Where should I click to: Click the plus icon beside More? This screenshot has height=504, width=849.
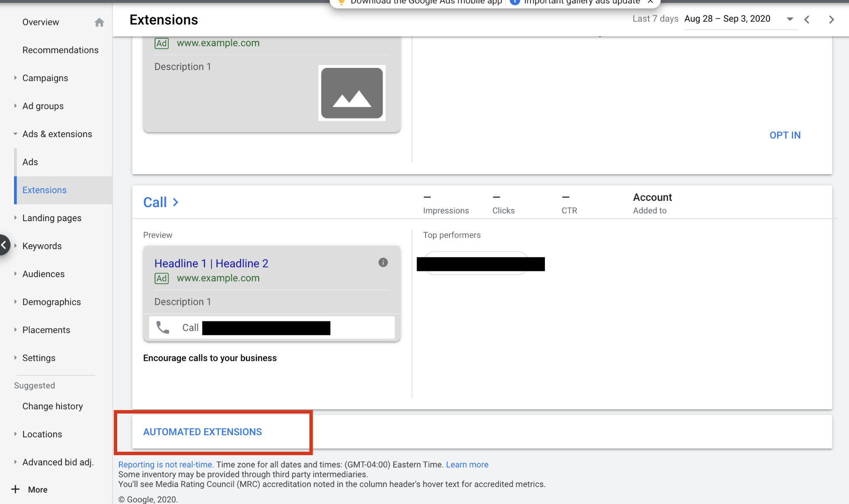tap(16, 489)
